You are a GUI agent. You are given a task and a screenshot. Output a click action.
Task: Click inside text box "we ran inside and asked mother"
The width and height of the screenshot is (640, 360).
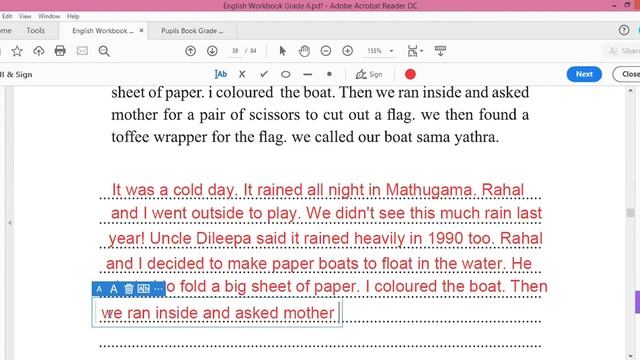pyautogui.click(x=218, y=313)
